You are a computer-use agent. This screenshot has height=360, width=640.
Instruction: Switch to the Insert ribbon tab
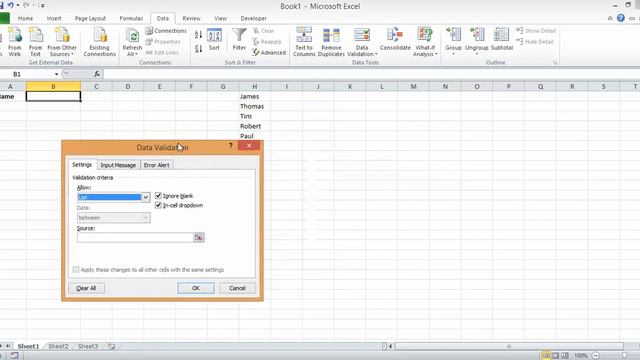(x=54, y=18)
